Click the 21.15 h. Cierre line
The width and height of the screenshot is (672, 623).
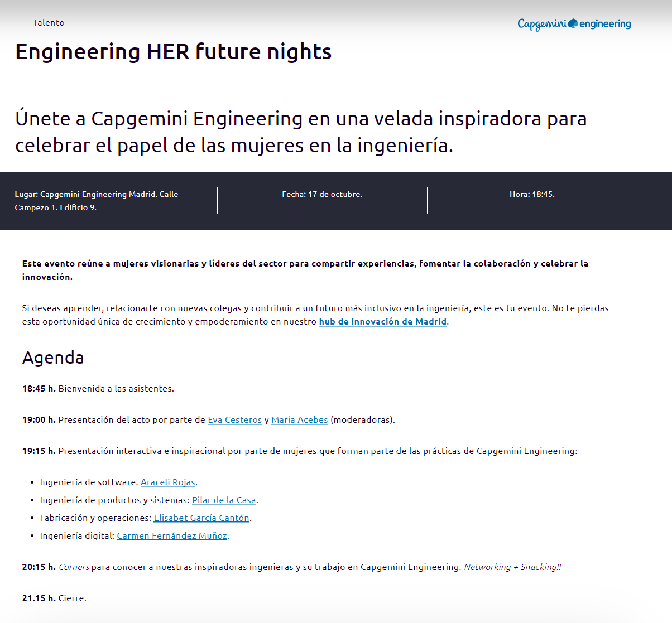tap(54, 598)
